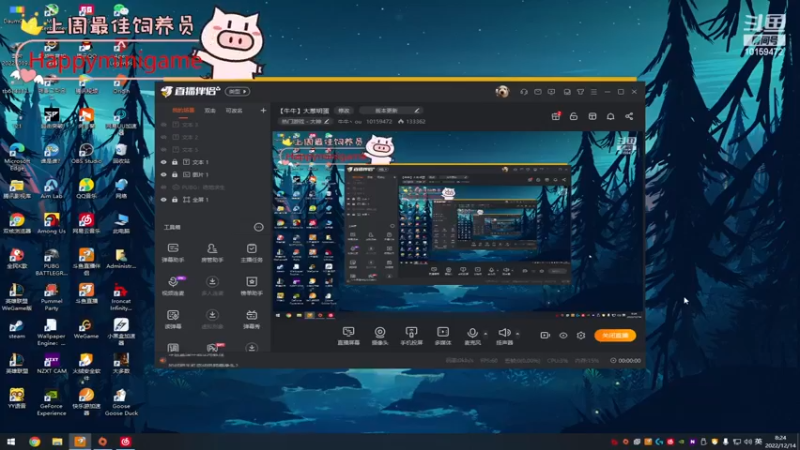
Task: Open the toolbox more options circle button
Action: (x=259, y=227)
